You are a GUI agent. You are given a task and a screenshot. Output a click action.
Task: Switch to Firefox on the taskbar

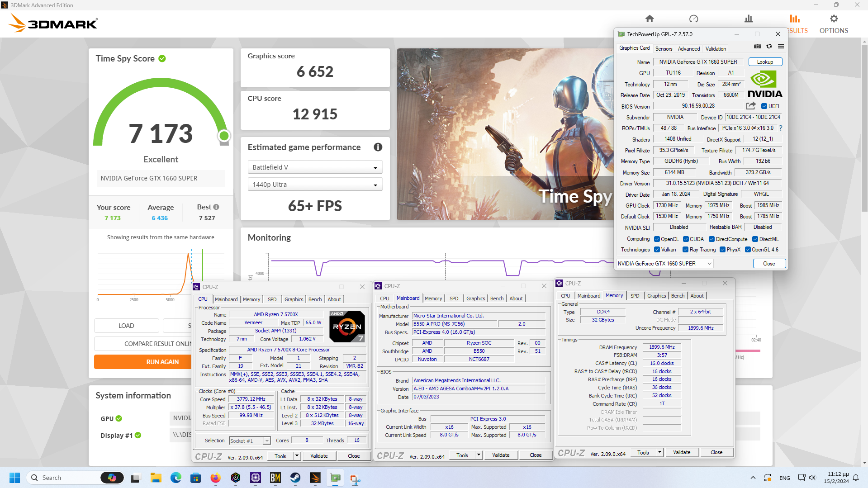pos(215,478)
